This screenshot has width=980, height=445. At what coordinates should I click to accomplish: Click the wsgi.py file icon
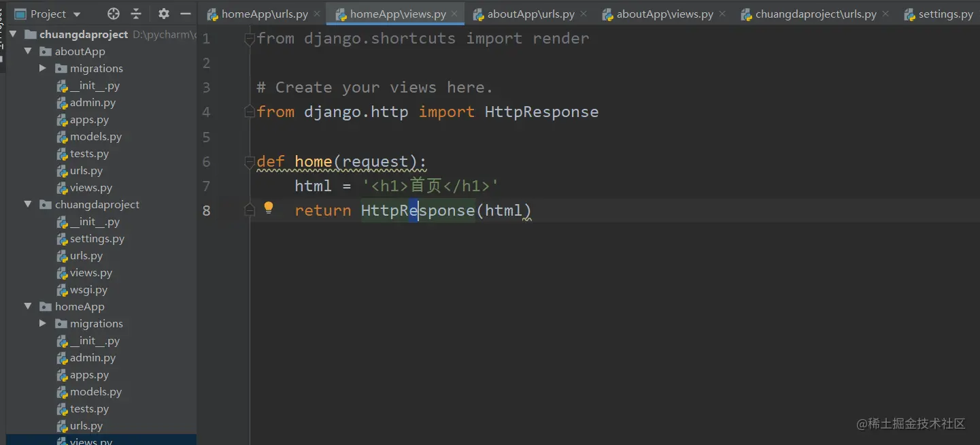(x=62, y=289)
